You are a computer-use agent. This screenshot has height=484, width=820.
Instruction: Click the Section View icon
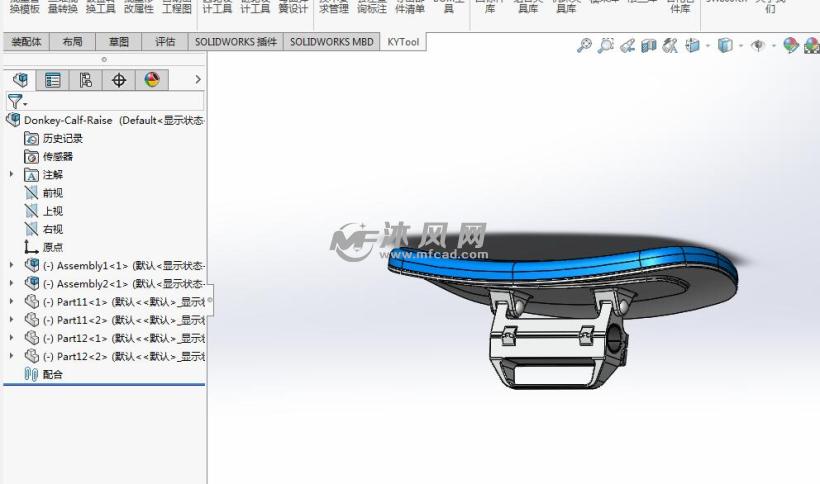(x=649, y=46)
